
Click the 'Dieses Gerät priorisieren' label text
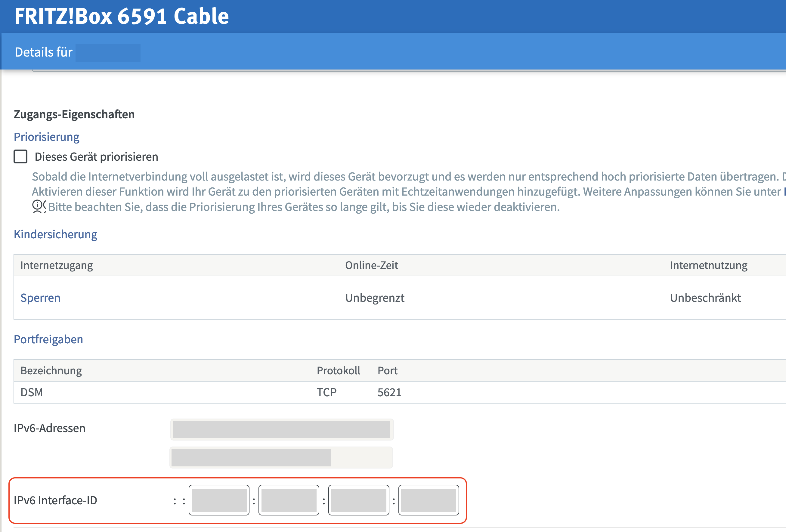96,157
